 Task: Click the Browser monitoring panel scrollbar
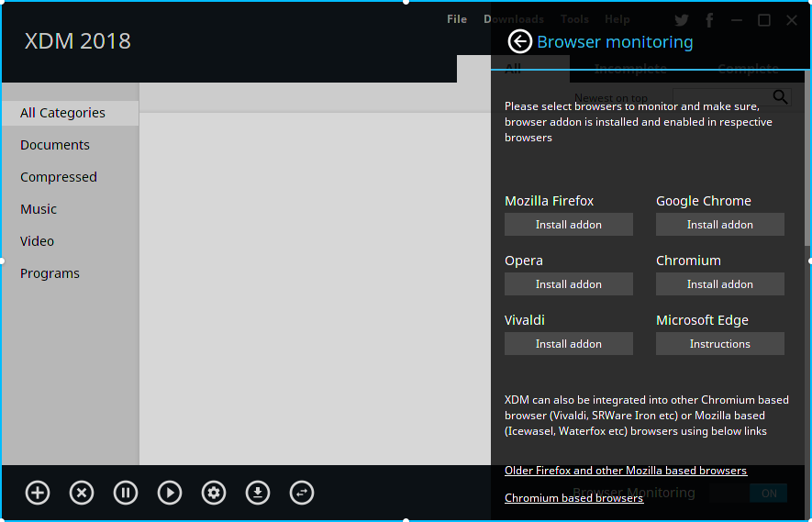point(807,158)
